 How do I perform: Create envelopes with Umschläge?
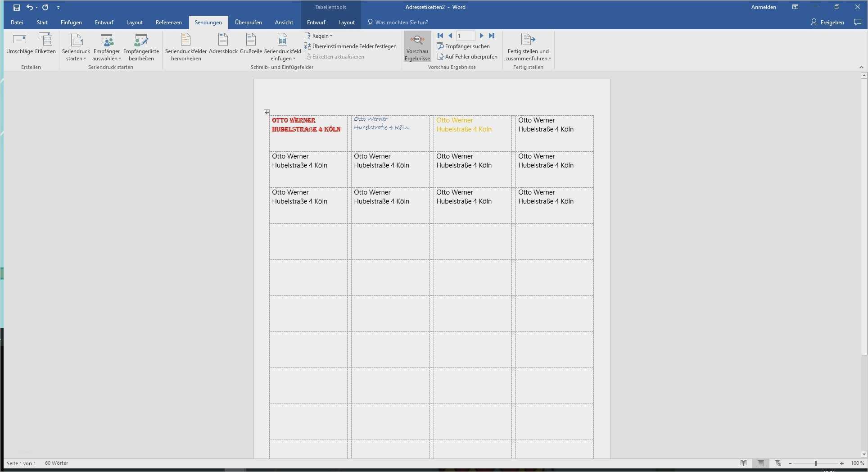point(19,44)
